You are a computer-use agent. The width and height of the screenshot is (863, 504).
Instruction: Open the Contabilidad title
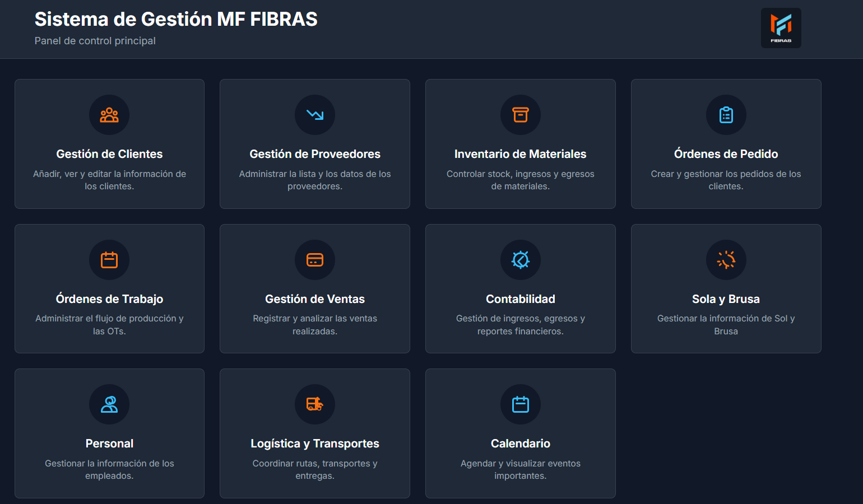pos(521,299)
